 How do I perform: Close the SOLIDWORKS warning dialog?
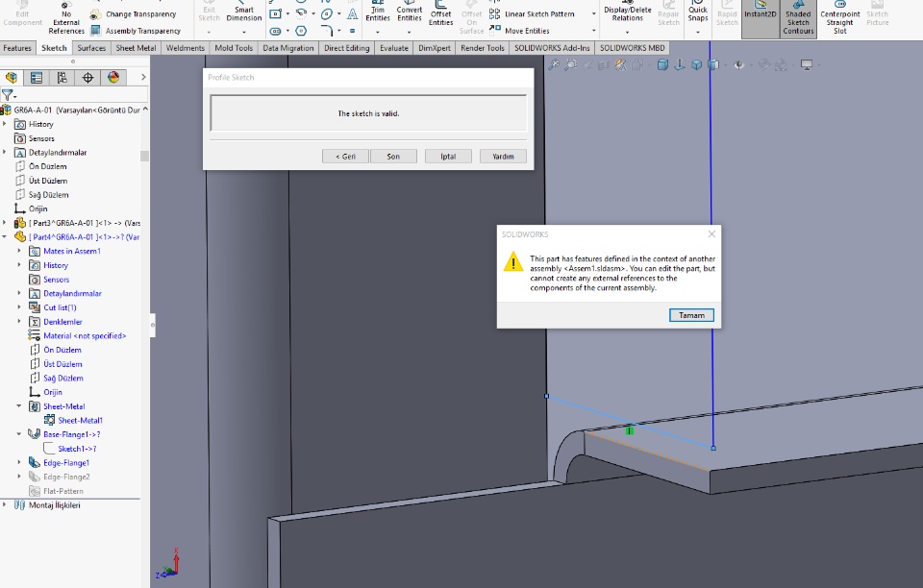(711, 234)
